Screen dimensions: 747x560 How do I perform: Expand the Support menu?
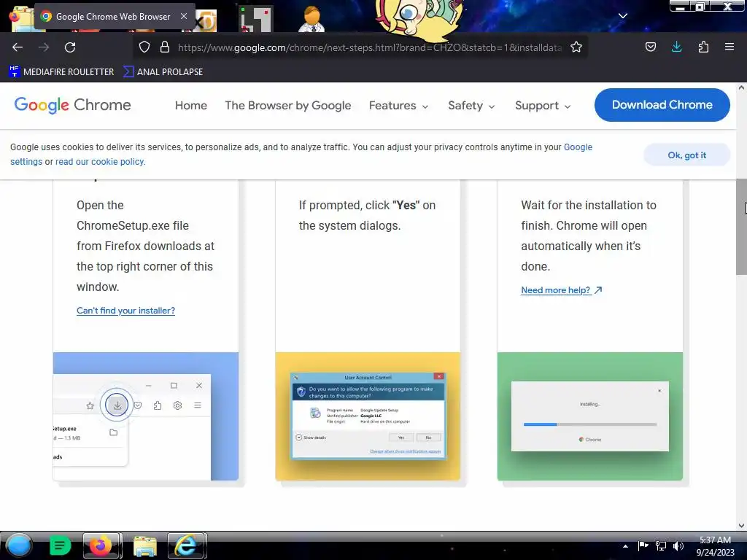click(x=543, y=105)
